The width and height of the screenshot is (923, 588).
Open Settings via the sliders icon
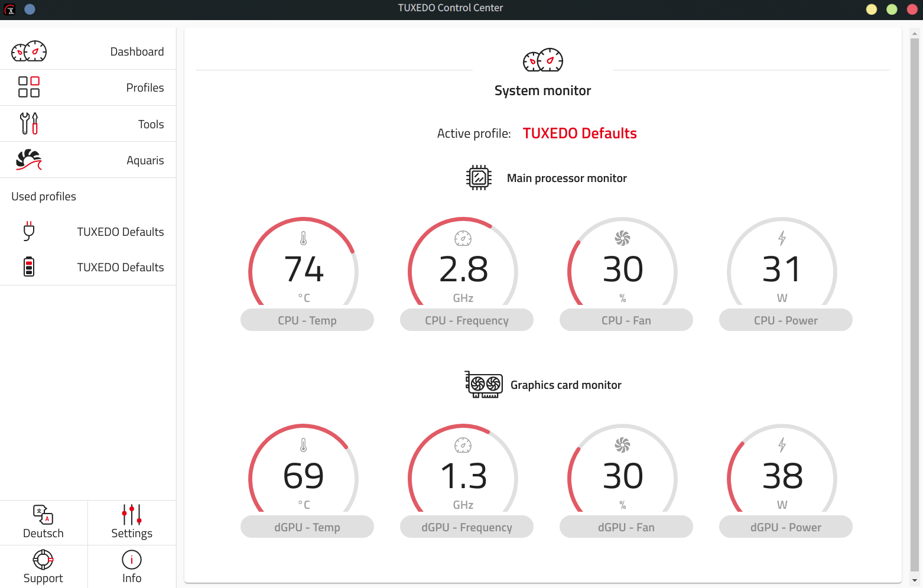pos(131,515)
